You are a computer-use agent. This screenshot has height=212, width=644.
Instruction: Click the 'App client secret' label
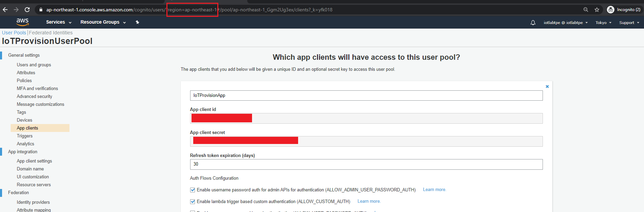click(x=207, y=133)
